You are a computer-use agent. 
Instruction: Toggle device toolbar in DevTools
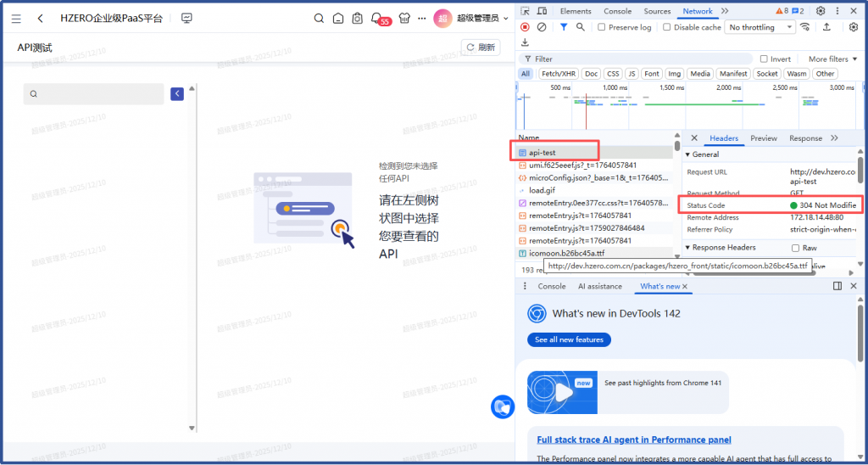coord(542,11)
